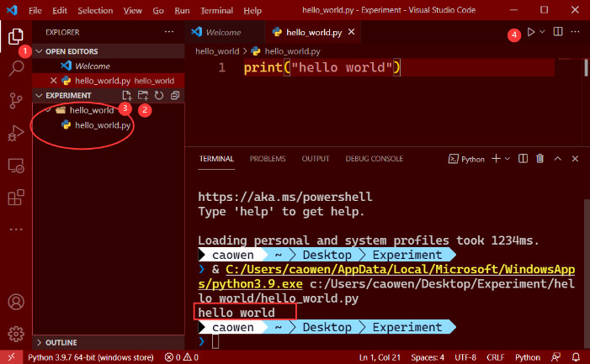
Task: Open the Manage gear settings menu
Action: 16,334
